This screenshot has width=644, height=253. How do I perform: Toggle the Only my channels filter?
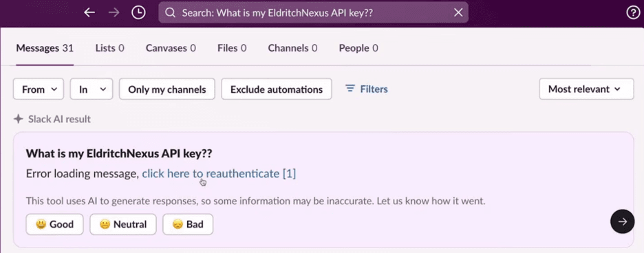tap(167, 89)
